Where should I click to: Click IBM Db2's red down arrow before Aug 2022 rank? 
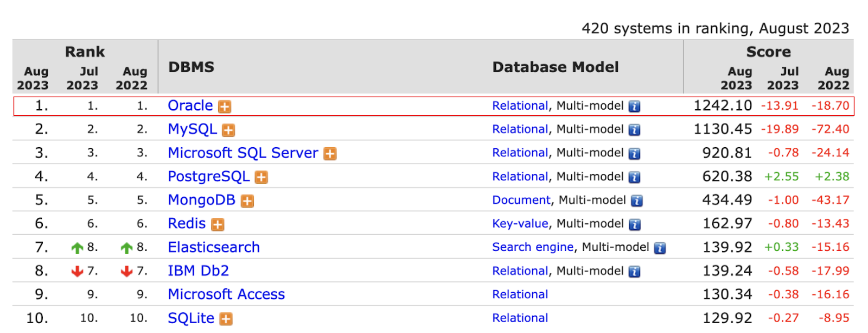pyautogui.click(x=126, y=271)
